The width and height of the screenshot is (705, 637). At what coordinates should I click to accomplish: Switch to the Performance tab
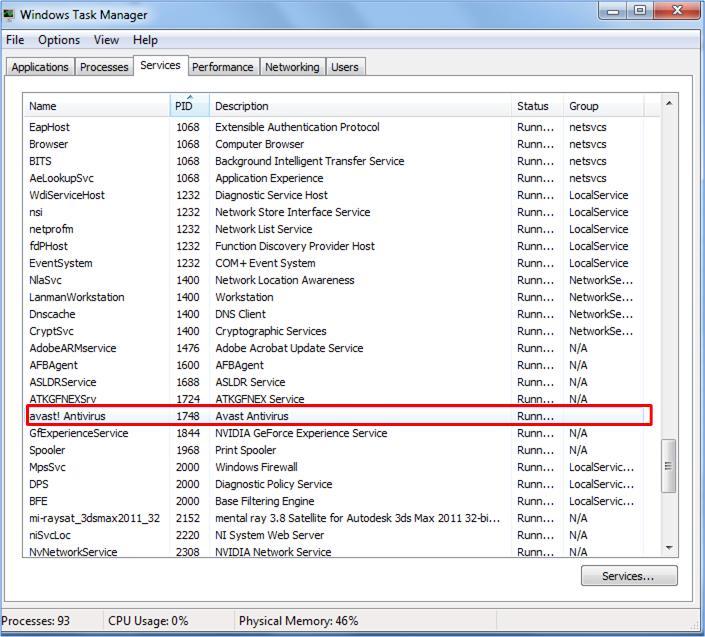pos(223,67)
